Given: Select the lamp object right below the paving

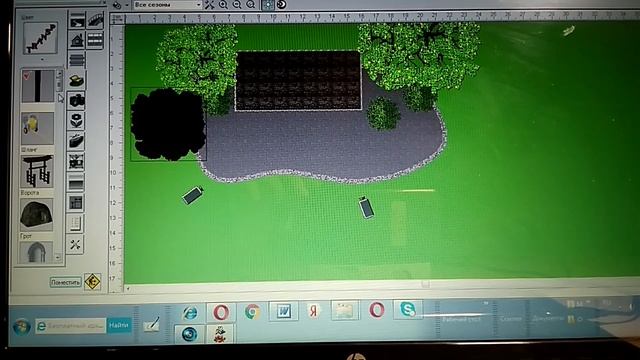Looking at the screenshot, I should tap(366, 208).
